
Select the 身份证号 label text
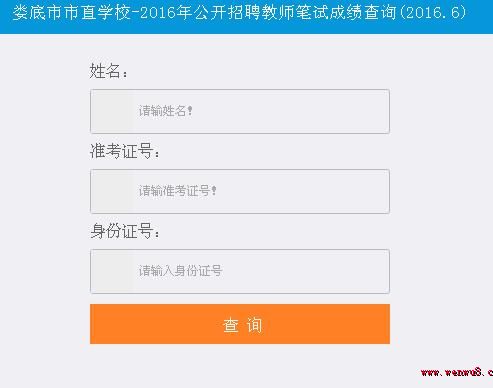tap(121, 231)
